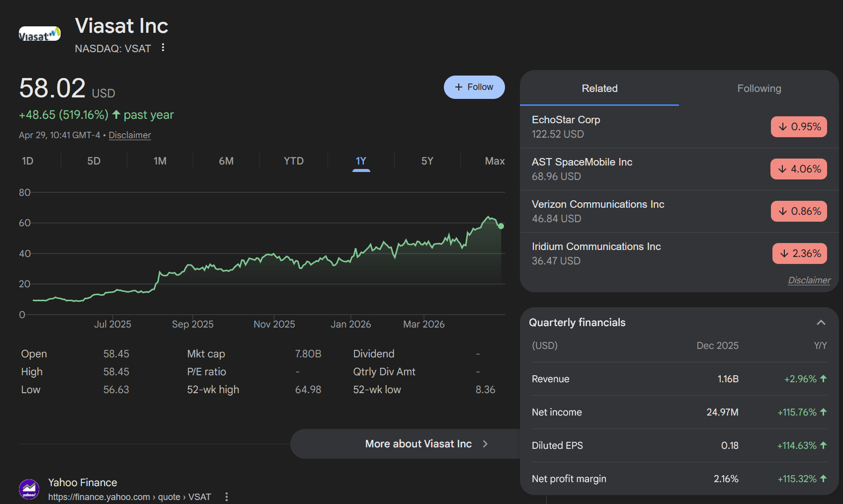Collapse the Quarterly financials section
843x504 pixels.
point(821,323)
